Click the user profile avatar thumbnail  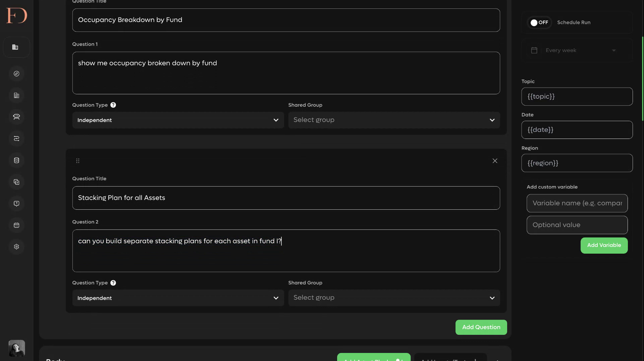click(16, 348)
